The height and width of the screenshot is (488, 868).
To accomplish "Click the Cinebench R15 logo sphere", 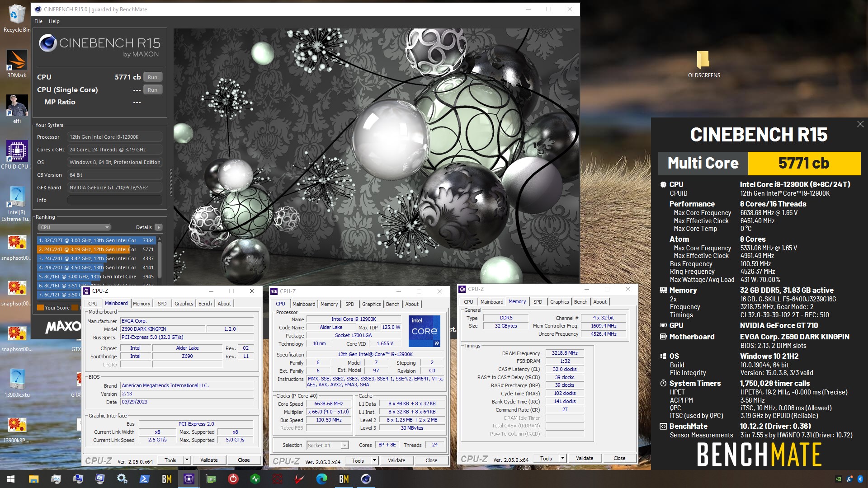I will pyautogui.click(x=48, y=43).
